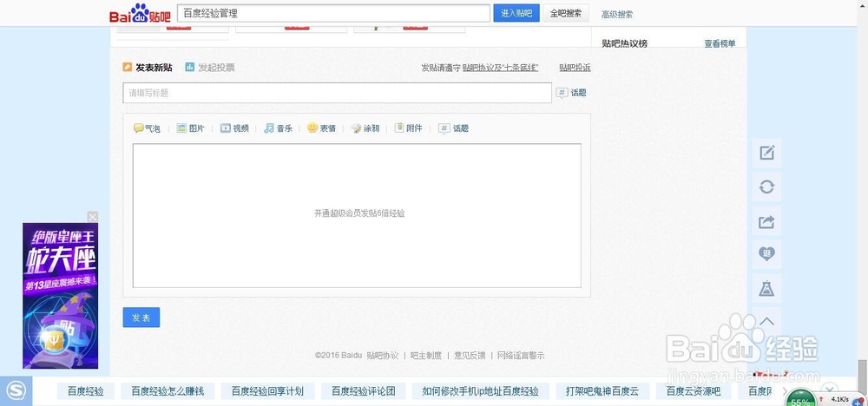The width and height of the screenshot is (868, 406).
Task: Open the 高级搜索 link
Action: 616,15
